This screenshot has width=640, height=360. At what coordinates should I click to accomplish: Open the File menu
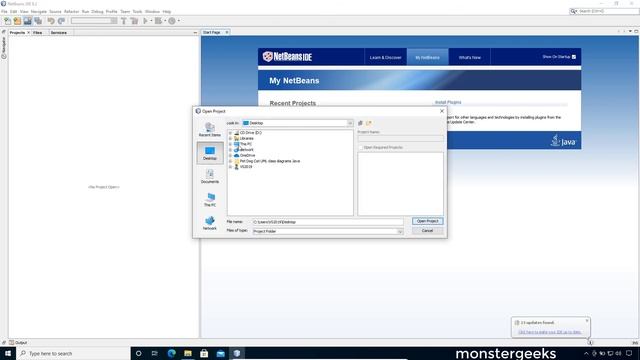click(4, 11)
